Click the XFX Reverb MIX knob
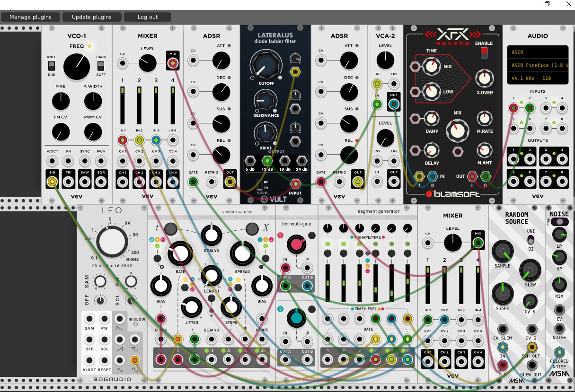This screenshot has height=392, width=575. pos(457,130)
